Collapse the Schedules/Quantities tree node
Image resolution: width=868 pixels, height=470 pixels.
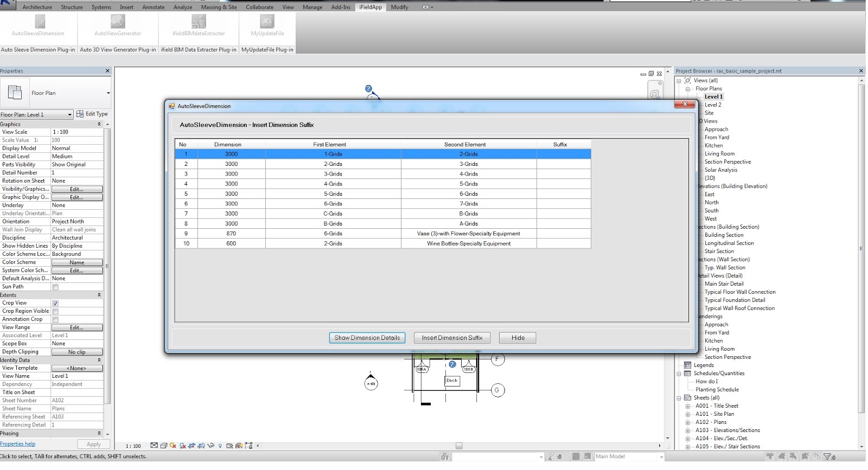click(x=679, y=373)
